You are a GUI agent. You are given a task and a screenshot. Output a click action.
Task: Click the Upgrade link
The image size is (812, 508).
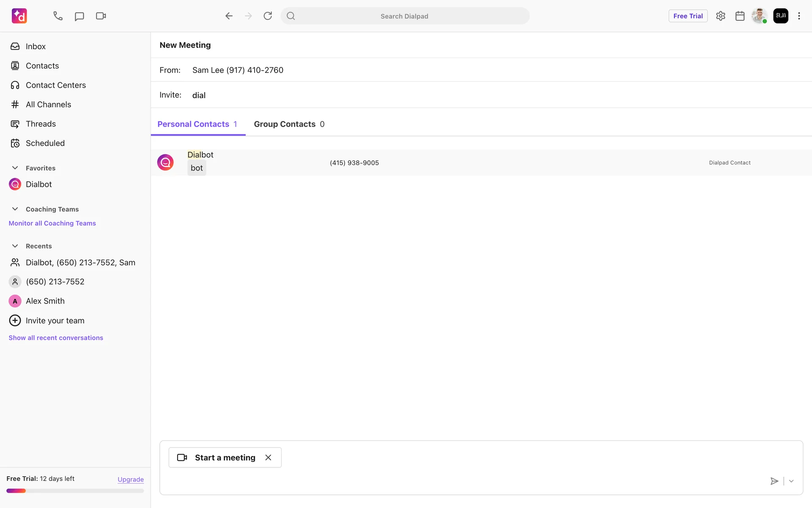click(130, 479)
